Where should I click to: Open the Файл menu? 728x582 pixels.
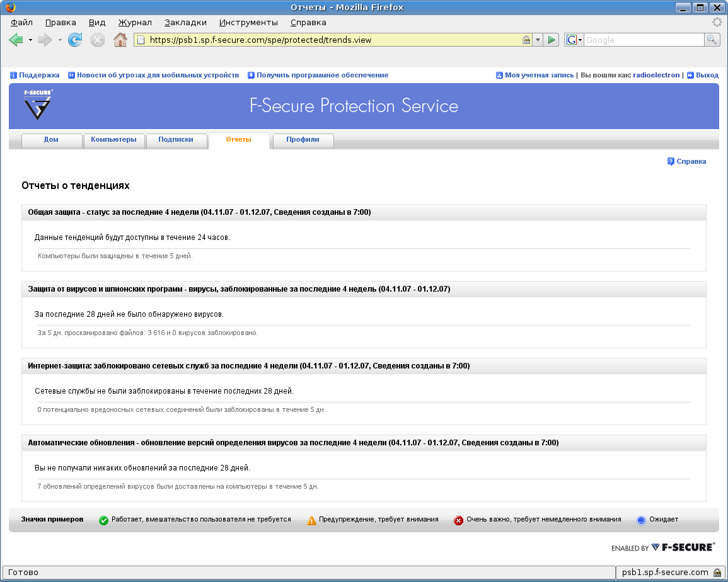(21, 22)
